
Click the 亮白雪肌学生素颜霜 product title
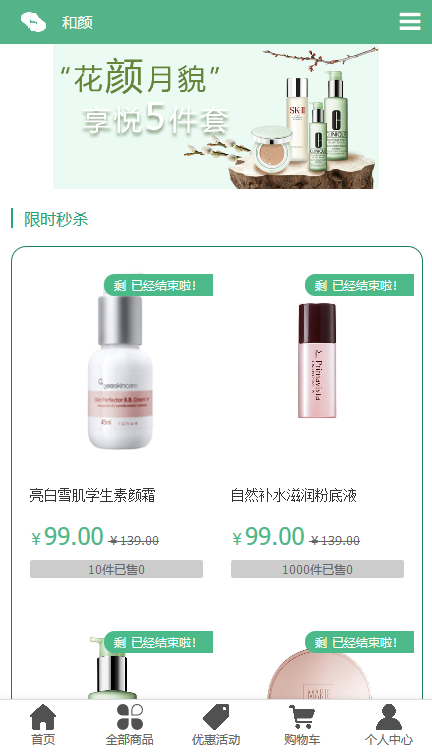coord(92,495)
